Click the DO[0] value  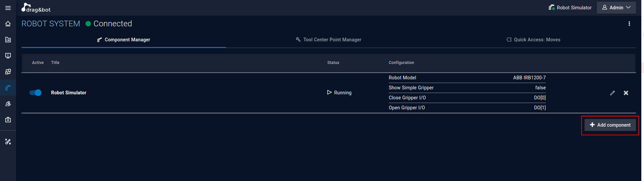[540, 98]
